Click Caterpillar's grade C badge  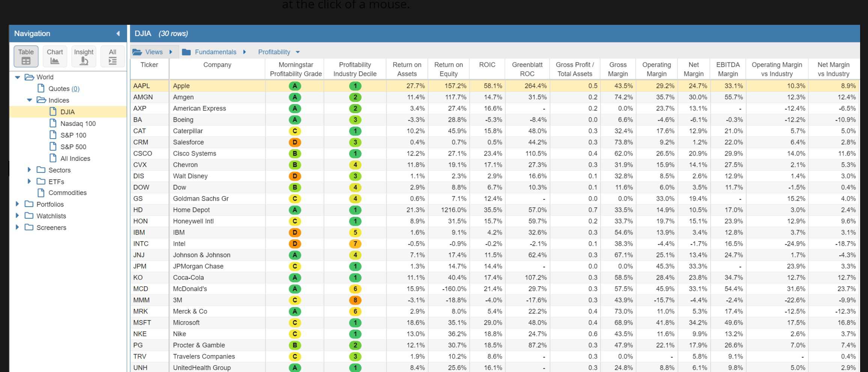click(x=295, y=131)
